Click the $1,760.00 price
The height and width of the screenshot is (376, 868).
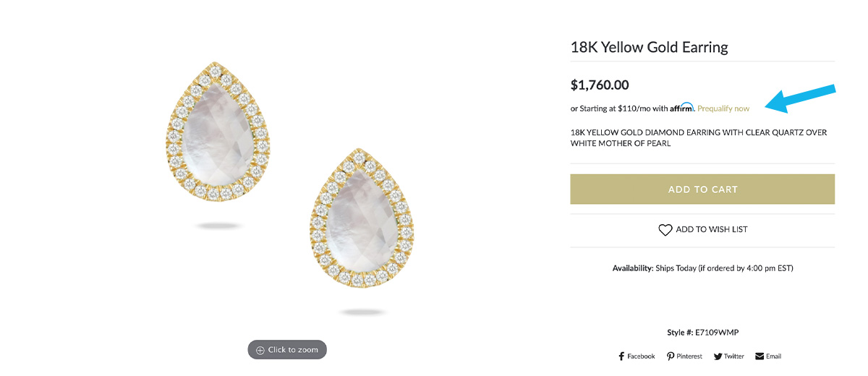tap(600, 85)
